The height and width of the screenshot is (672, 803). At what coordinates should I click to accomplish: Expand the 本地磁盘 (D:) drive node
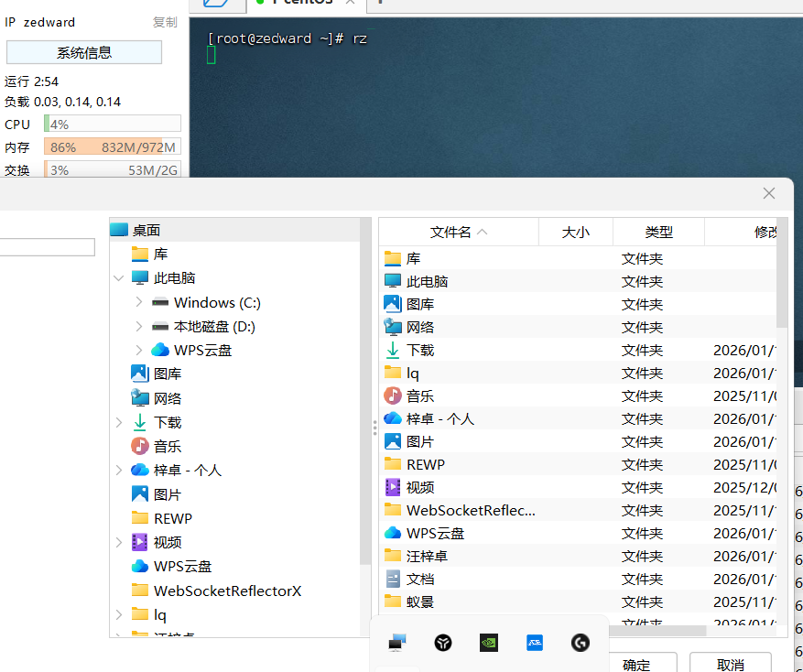[x=138, y=326]
